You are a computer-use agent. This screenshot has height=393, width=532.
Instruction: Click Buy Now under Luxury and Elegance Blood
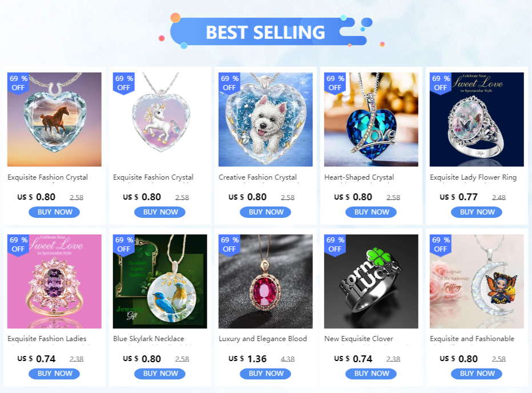coord(265,374)
